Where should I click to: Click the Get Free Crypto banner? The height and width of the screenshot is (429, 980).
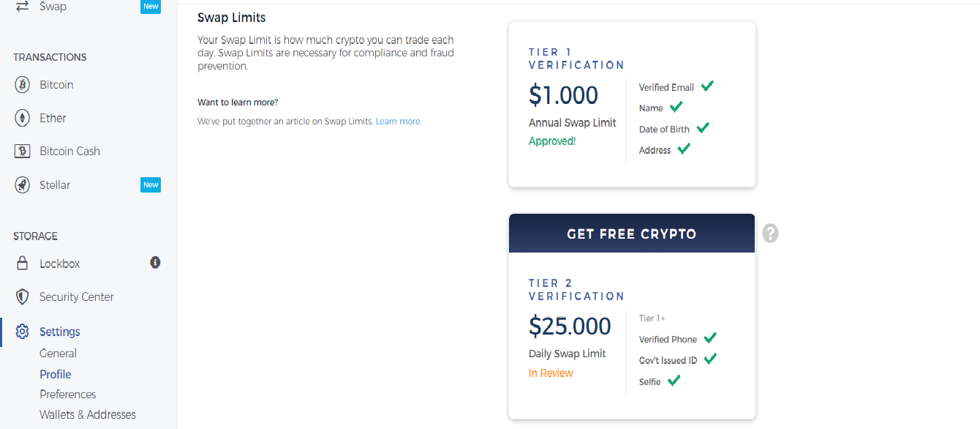coord(631,234)
